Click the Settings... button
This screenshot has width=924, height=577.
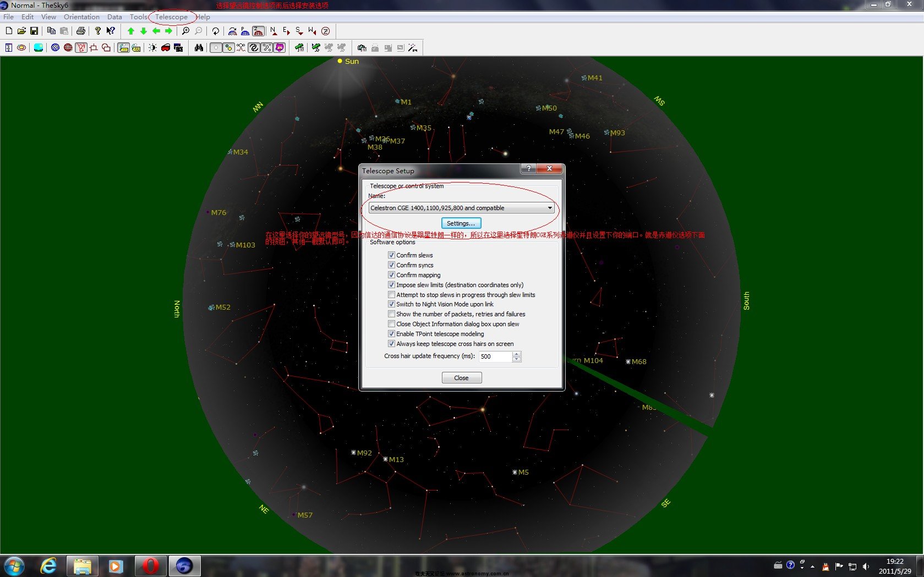tap(461, 223)
